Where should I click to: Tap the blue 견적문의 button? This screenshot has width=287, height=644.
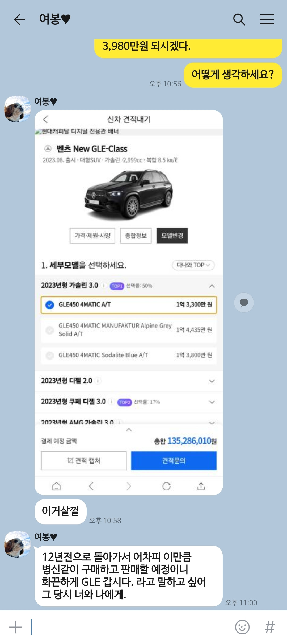pos(174,461)
